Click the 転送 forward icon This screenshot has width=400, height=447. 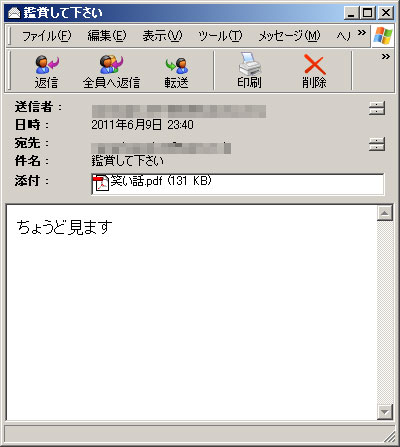(x=177, y=65)
